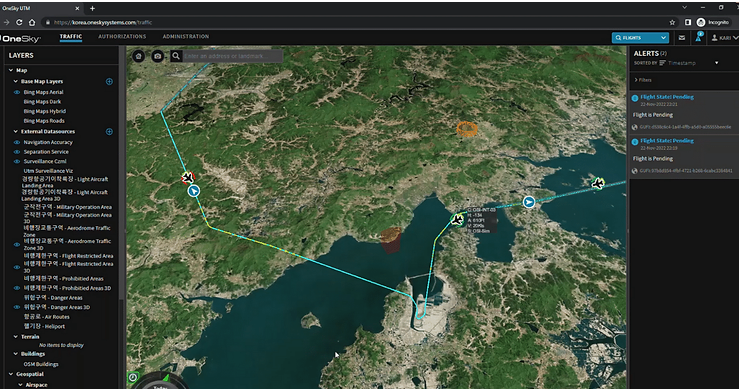Screen dimensions: 740x389
Task: Hide the Bing Maps Aerial layer
Action: point(17,93)
